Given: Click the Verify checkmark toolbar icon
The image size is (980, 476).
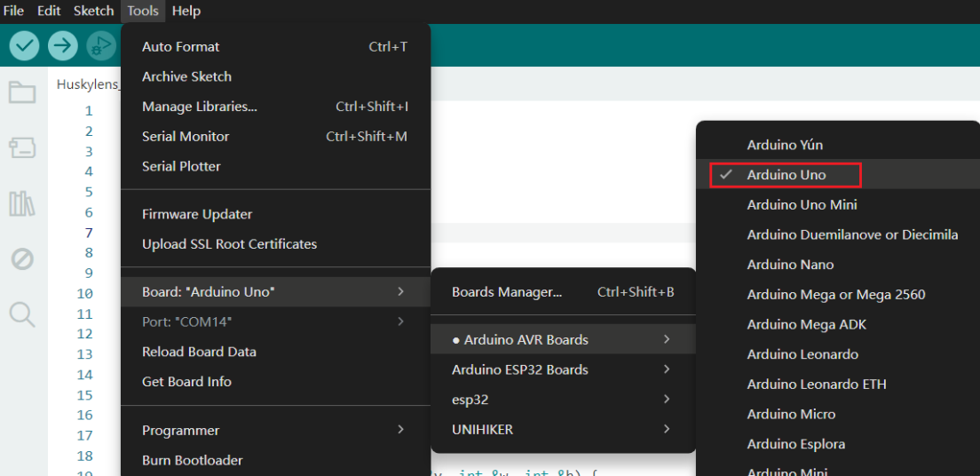Looking at the screenshot, I should point(25,45).
